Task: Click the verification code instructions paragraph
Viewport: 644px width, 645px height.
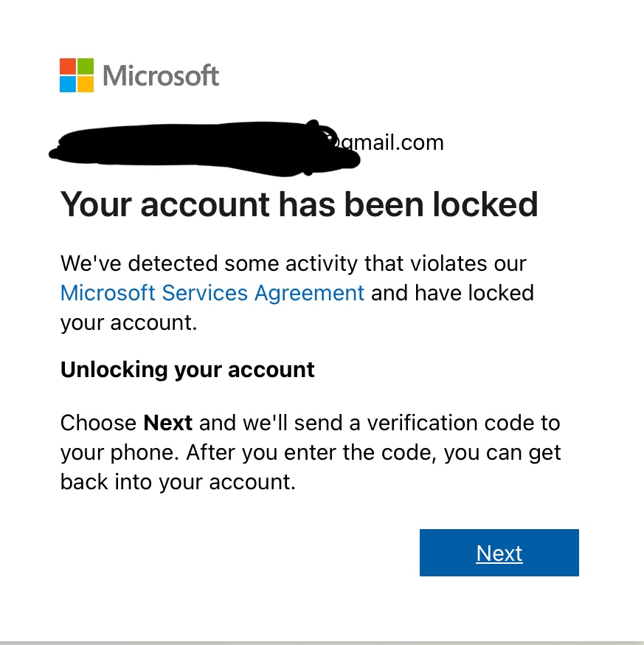Action: point(310,452)
